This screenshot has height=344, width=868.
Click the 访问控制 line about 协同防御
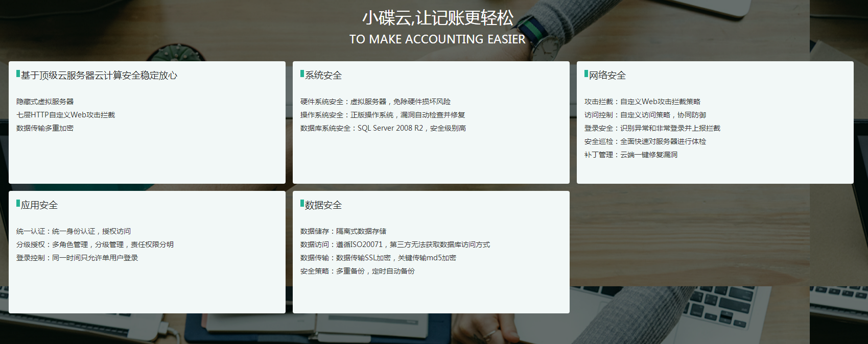645,115
